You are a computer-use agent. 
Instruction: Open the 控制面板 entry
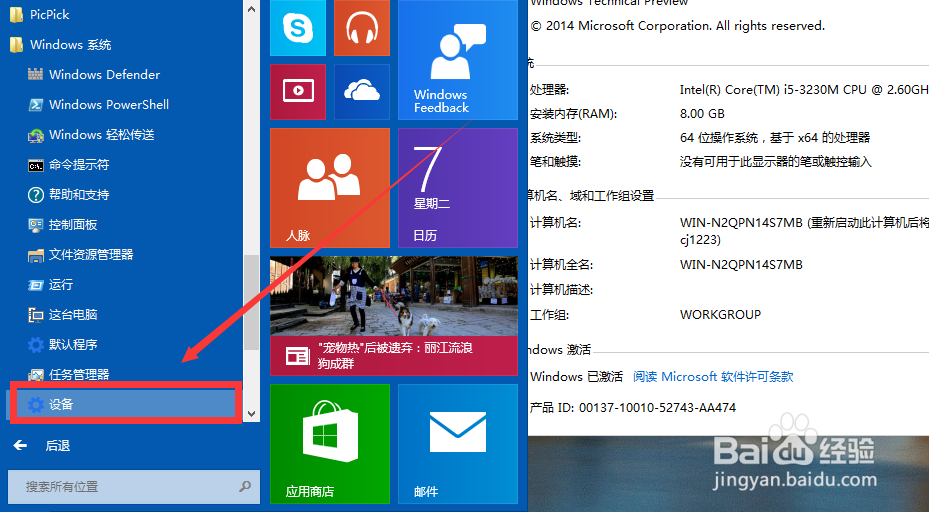(x=73, y=225)
